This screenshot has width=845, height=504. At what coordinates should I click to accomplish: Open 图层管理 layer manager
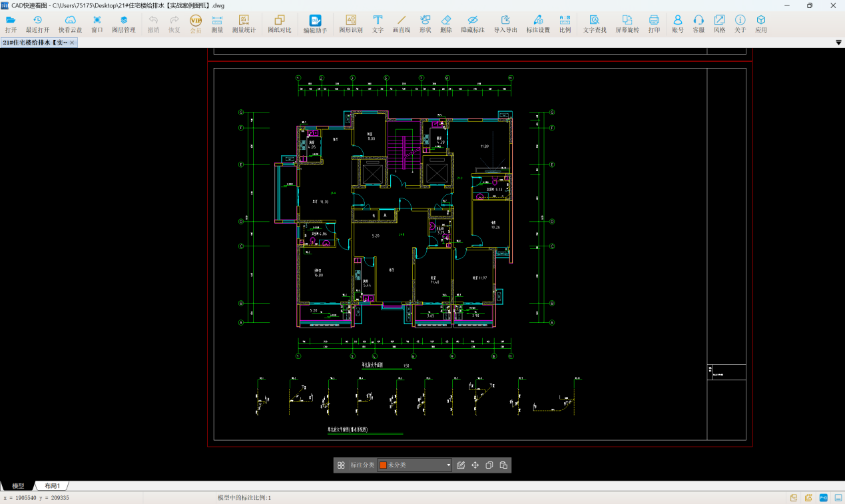(124, 24)
